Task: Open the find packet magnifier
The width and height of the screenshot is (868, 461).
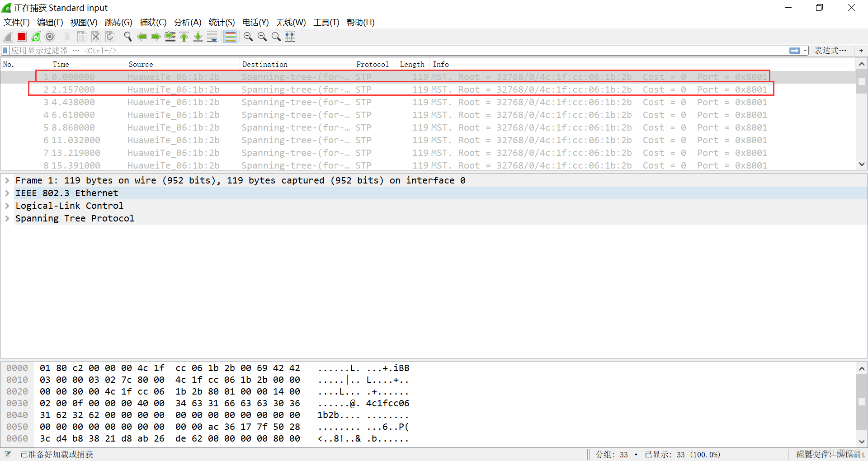Action: click(x=128, y=37)
